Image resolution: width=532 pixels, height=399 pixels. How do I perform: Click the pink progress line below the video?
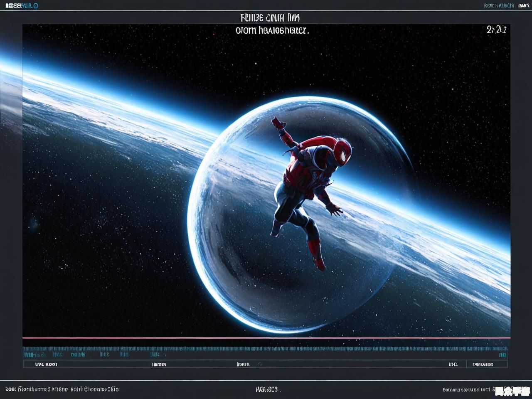266,338
